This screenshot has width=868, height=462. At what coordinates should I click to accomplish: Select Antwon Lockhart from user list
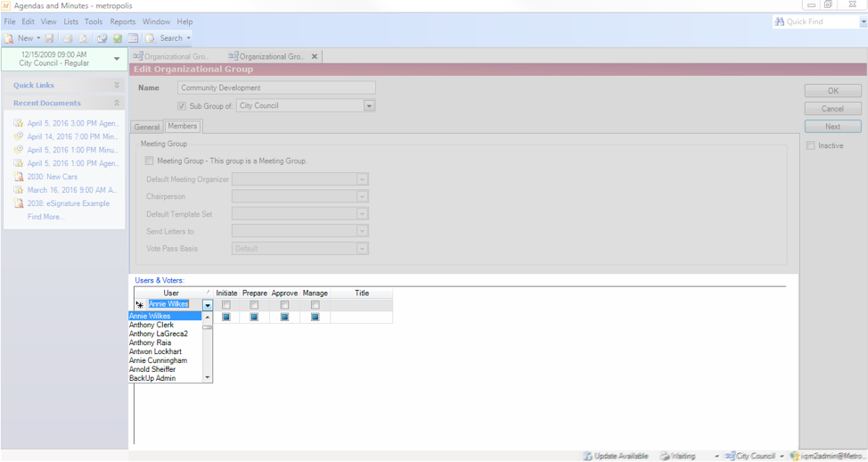click(166, 351)
